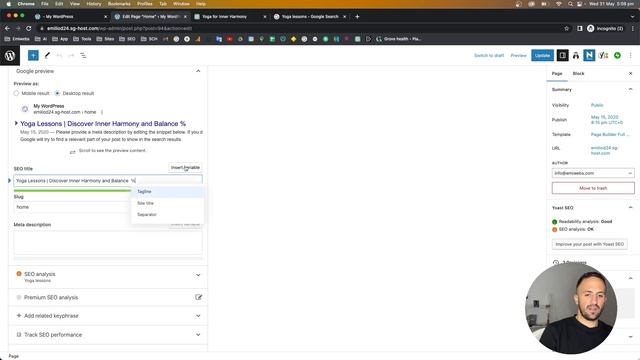
Task: Click the Wi-Fi status menu bar icon
Action: [x=558, y=4]
